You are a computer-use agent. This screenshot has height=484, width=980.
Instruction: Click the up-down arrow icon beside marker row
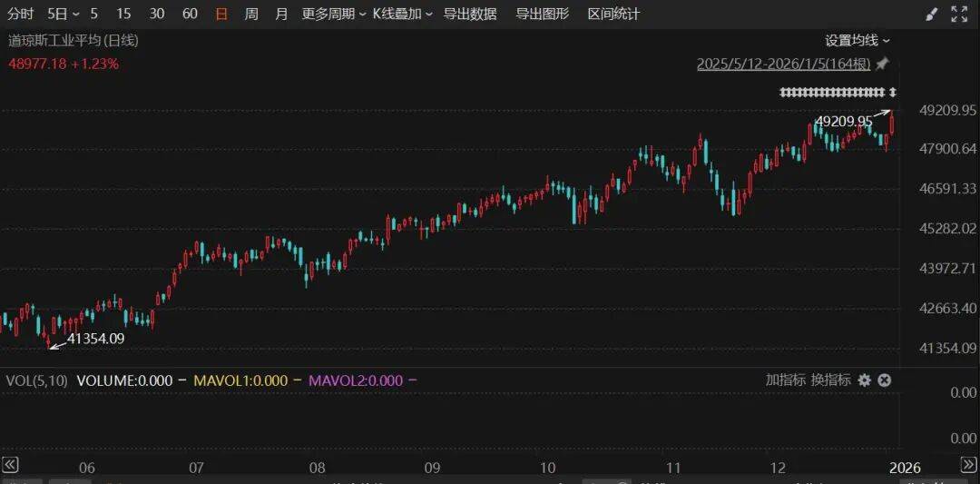coord(893,92)
